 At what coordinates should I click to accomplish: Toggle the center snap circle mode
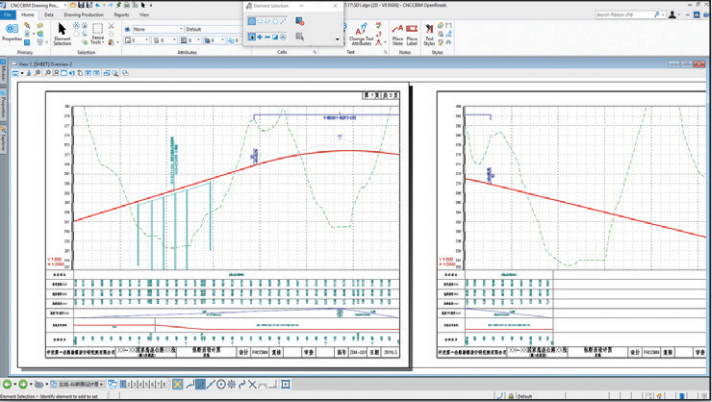(x=221, y=384)
